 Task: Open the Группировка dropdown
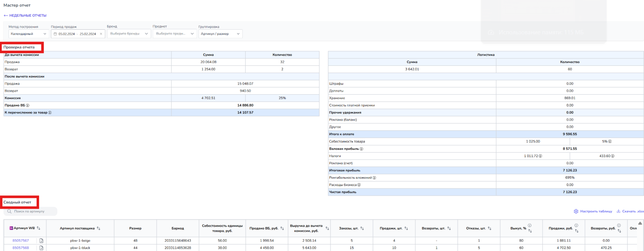(x=220, y=34)
